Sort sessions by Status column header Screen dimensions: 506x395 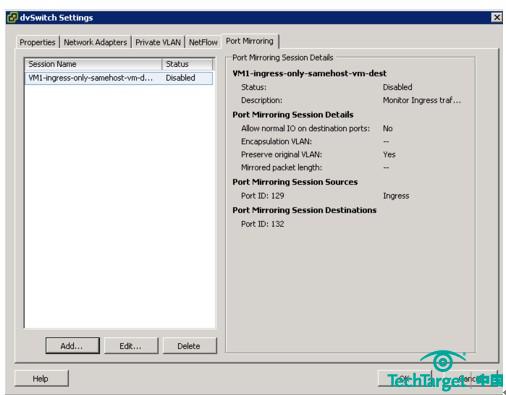(188, 64)
